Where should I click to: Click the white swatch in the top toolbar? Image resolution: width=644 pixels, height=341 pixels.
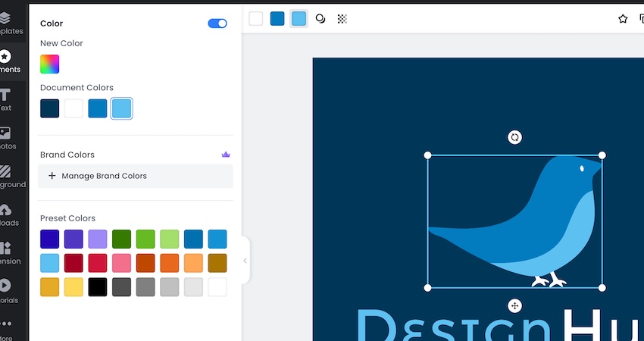(x=255, y=18)
